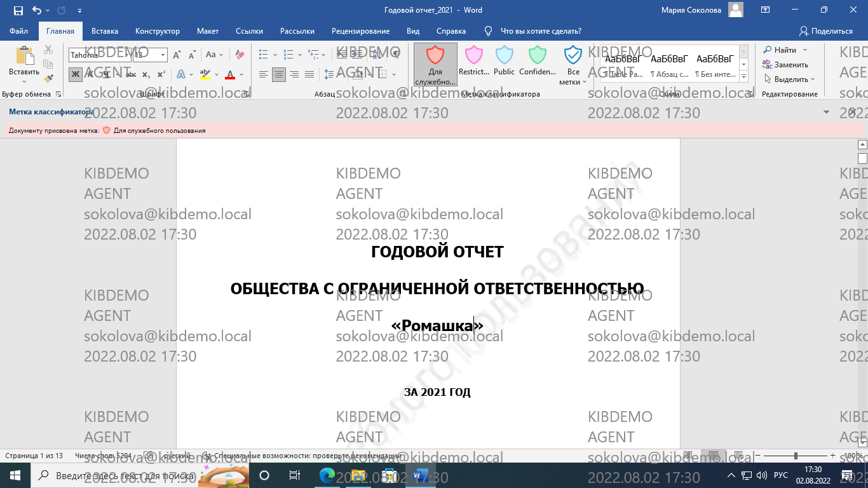Switch the РУС input language indicator

point(781,475)
